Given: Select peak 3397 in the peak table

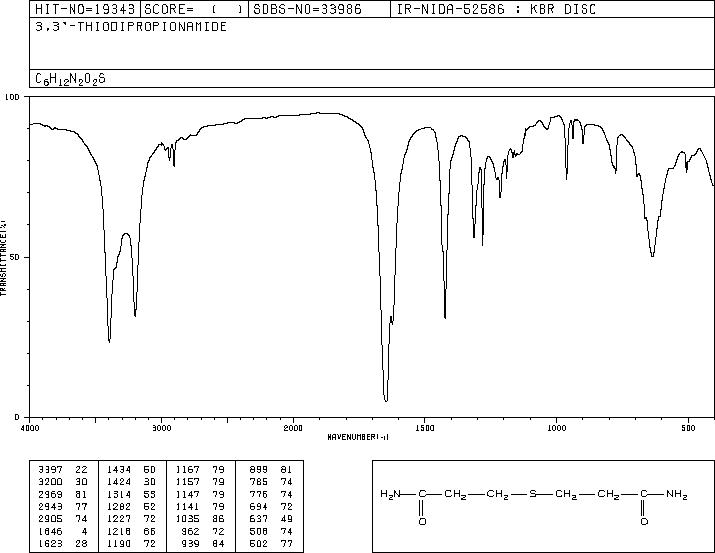Looking at the screenshot, I should [x=50, y=470].
